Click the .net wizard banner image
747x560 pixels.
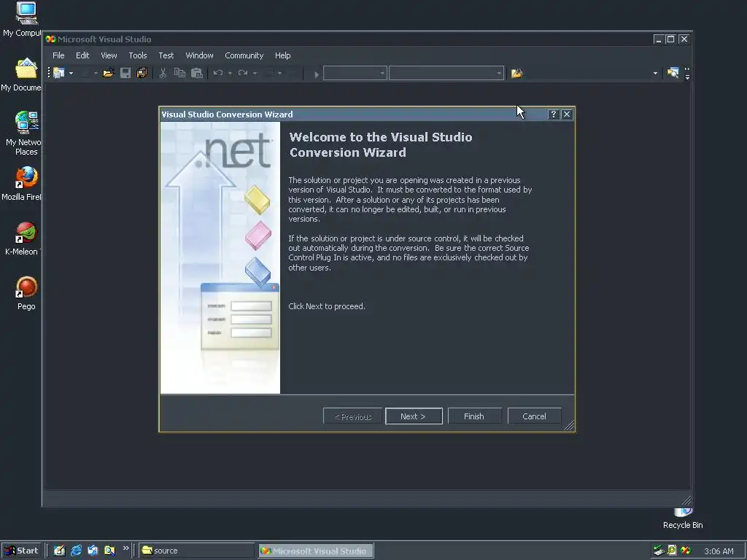[220, 257]
